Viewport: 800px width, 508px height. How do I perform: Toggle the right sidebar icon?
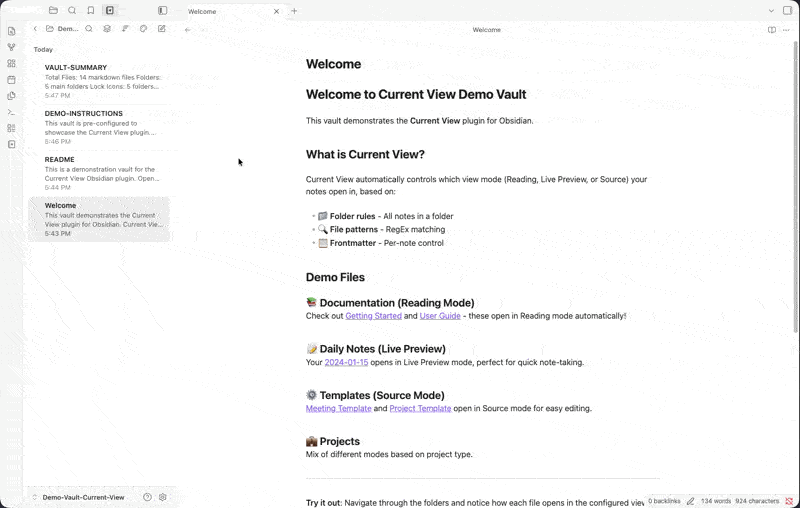point(787,10)
